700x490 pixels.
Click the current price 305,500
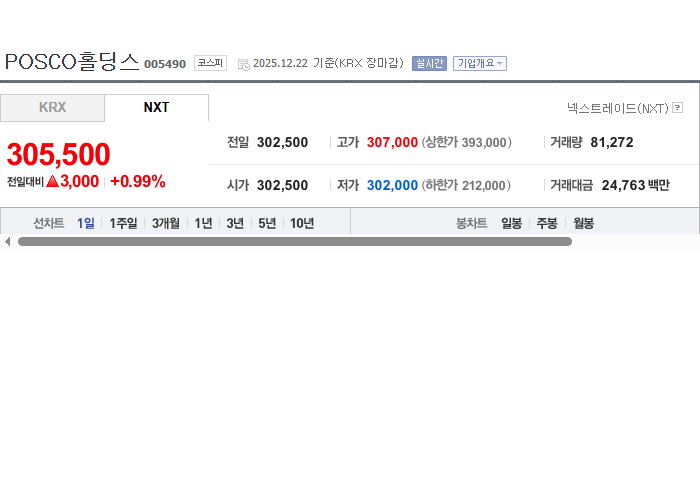tap(58, 154)
